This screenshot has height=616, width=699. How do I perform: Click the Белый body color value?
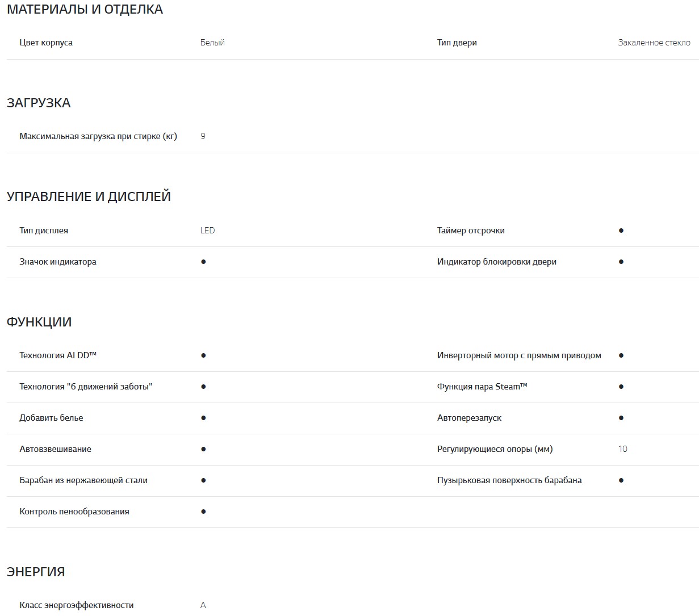(212, 43)
